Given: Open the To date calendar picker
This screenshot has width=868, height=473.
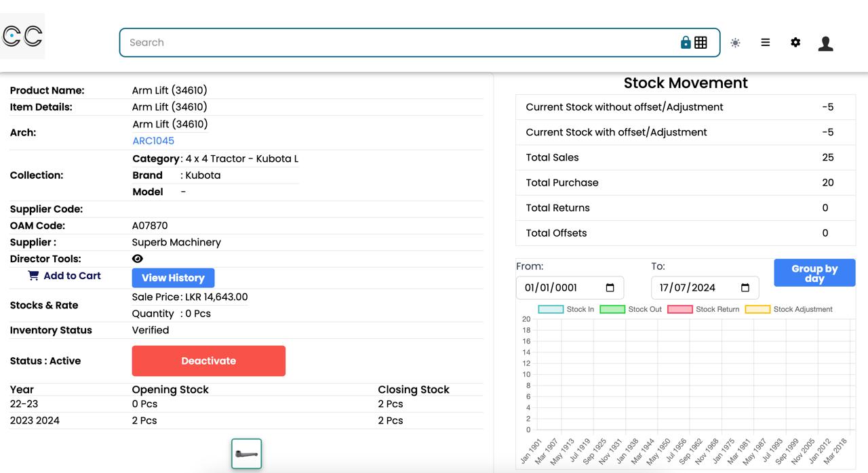Looking at the screenshot, I should 745,288.
